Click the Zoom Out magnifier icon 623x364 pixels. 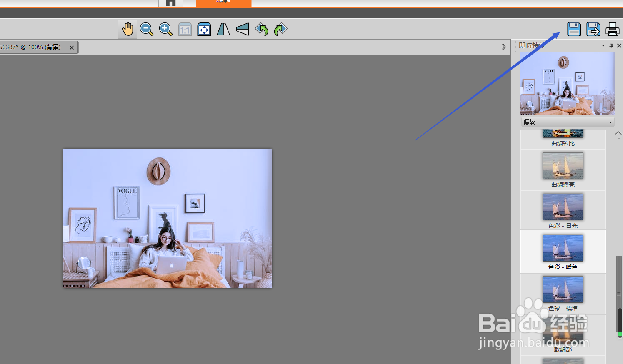click(147, 29)
